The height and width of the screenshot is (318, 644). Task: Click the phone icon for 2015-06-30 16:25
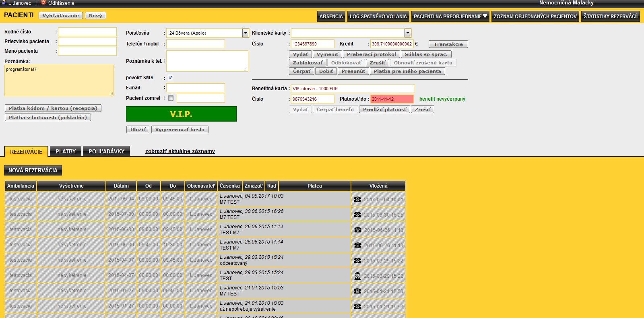(357, 215)
